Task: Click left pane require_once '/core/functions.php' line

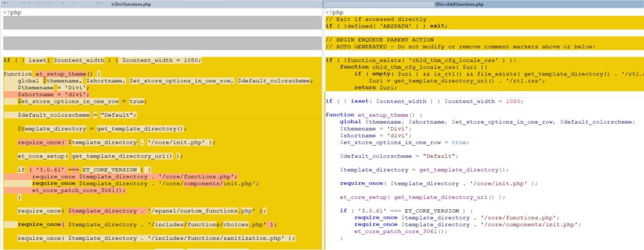Action: pos(135,177)
